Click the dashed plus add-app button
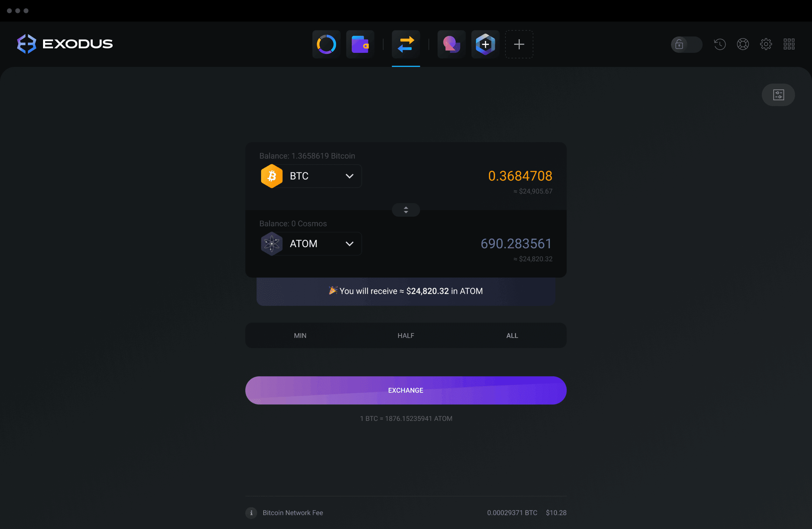Image resolution: width=812 pixels, height=529 pixels. 519,44
